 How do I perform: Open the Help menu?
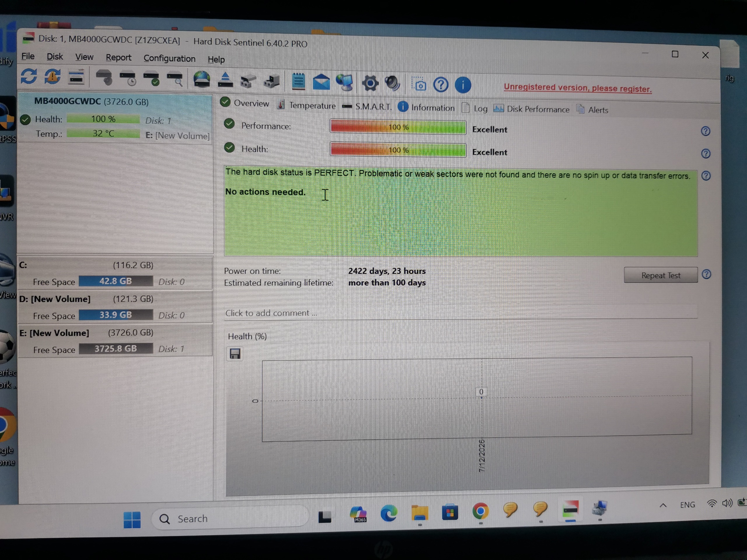[x=216, y=60]
